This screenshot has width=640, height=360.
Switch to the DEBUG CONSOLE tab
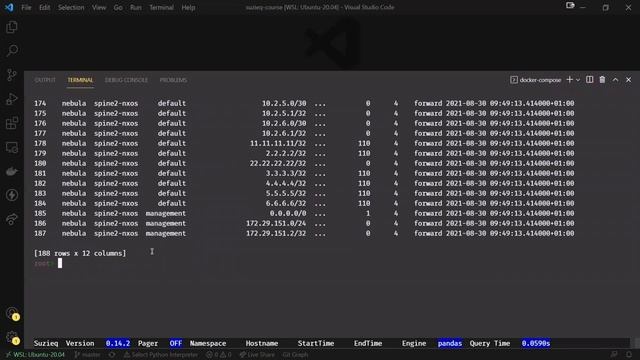[126, 80]
